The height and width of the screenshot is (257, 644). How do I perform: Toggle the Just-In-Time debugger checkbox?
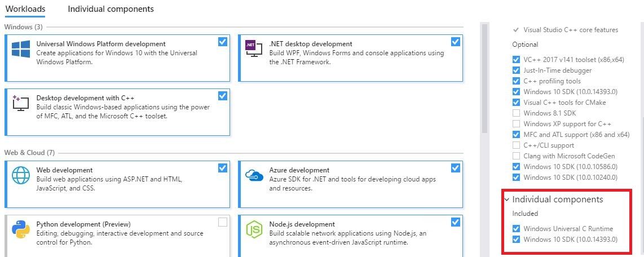[x=516, y=70]
